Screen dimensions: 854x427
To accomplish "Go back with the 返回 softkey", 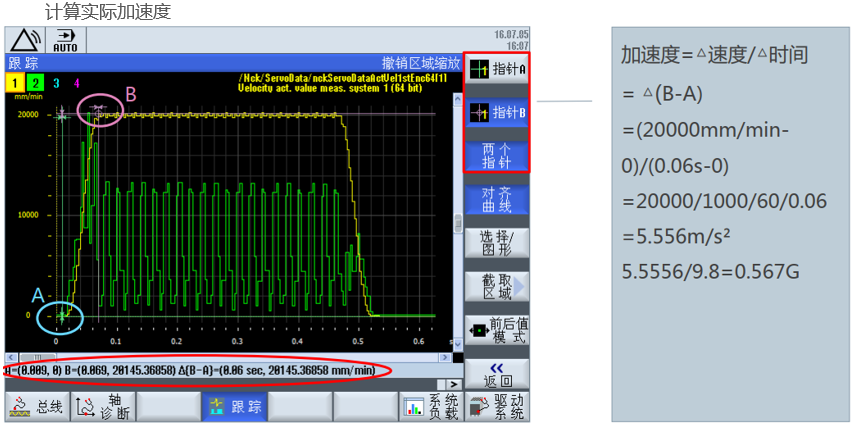I will pyautogui.click(x=496, y=374).
